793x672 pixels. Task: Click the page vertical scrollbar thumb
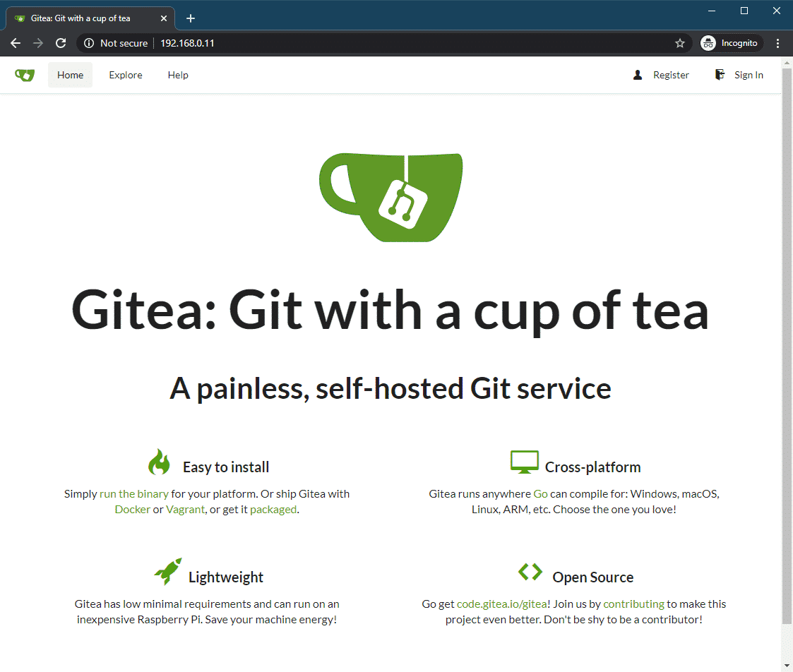coord(787,347)
